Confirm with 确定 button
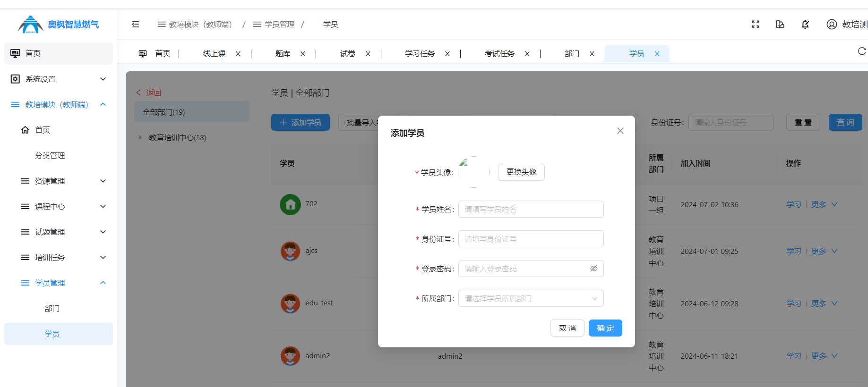The width and height of the screenshot is (868, 387). tap(605, 328)
